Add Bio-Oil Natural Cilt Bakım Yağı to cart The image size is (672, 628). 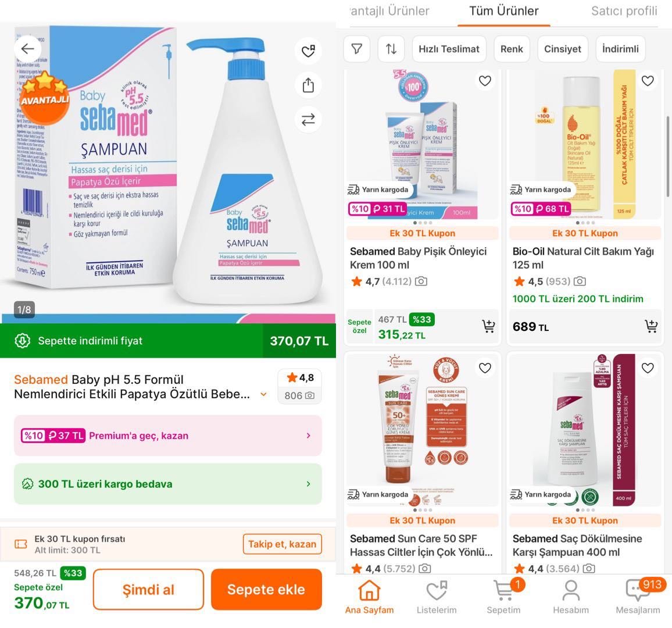(x=652, y=326)
